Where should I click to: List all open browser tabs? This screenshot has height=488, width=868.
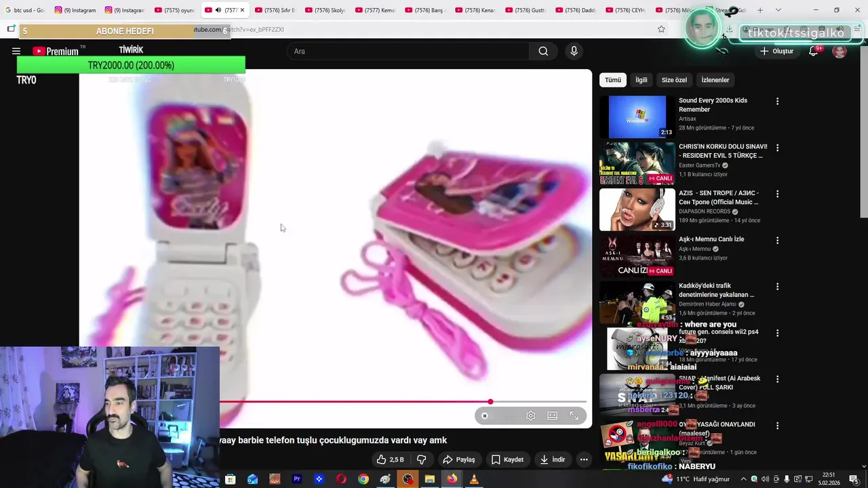click(x=778, y=10)
